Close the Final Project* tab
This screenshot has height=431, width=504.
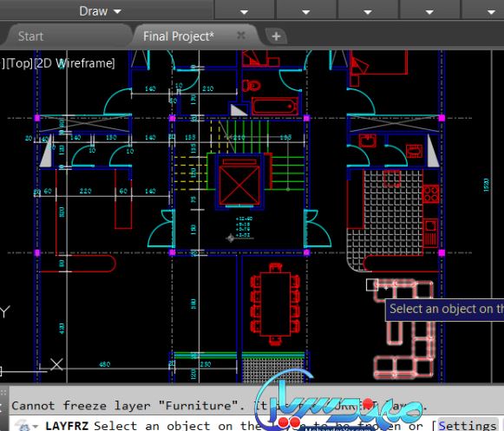tap(241, 35)
